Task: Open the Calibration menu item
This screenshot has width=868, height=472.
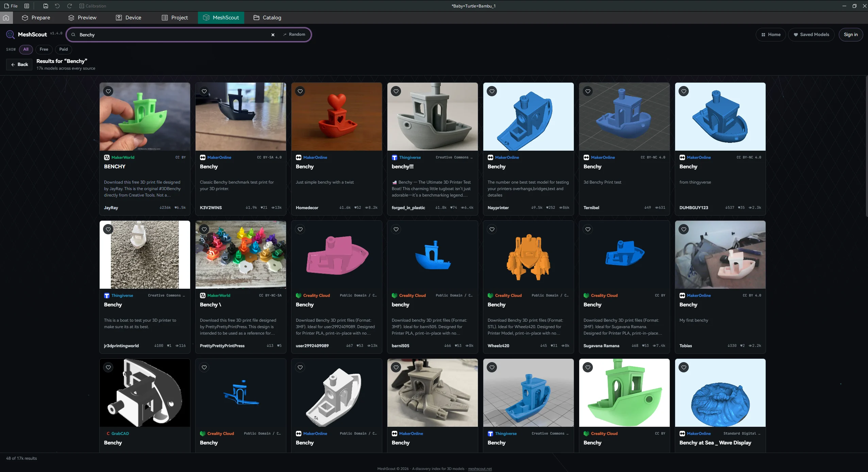Action: [x=93, y=6]
